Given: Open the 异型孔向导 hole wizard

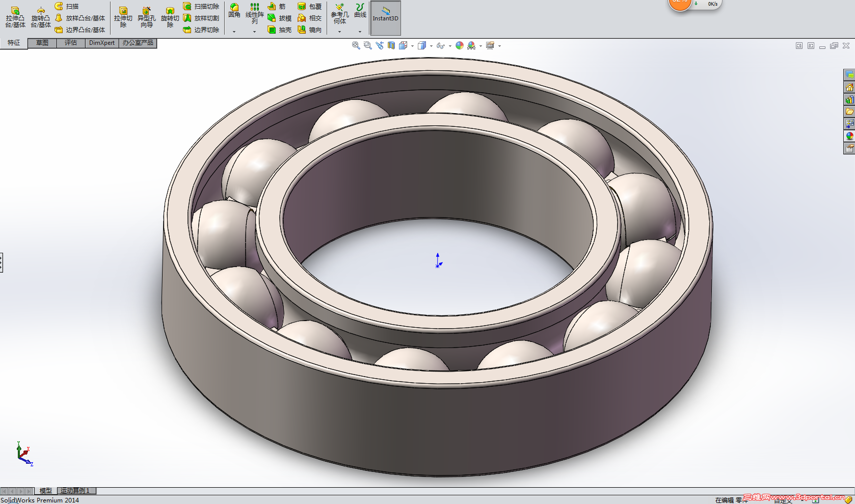Looking at the screenshot, I should (147, 17).
